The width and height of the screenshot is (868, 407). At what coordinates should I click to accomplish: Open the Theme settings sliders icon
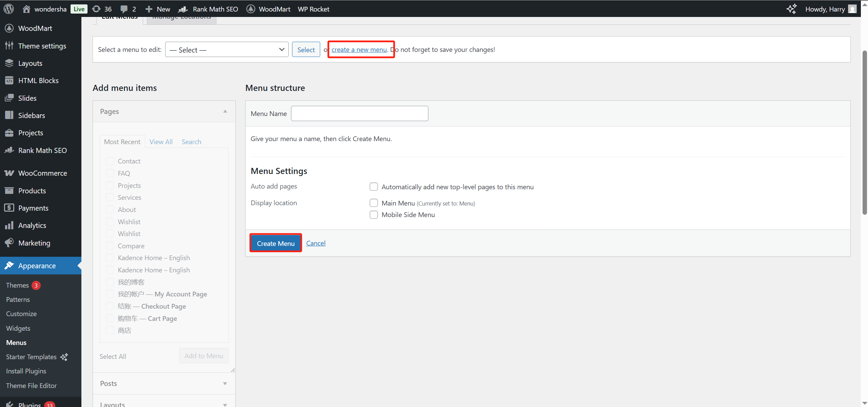9,46
